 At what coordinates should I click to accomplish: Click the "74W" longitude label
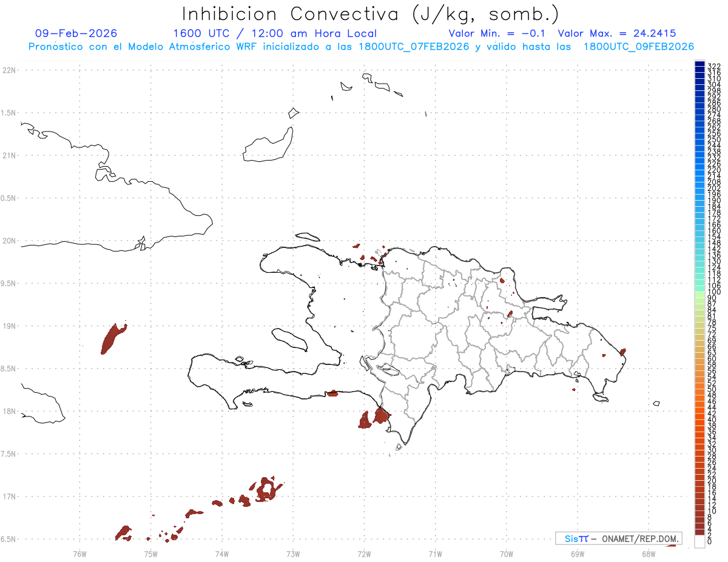[x=222, y=554]
